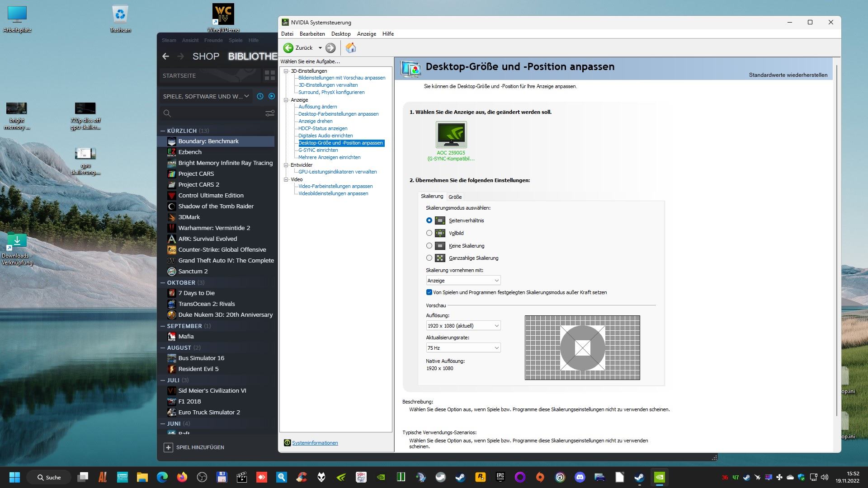Open Rockstar Games launcher from taskbar

pyautogui.click(x=480, y=477)
